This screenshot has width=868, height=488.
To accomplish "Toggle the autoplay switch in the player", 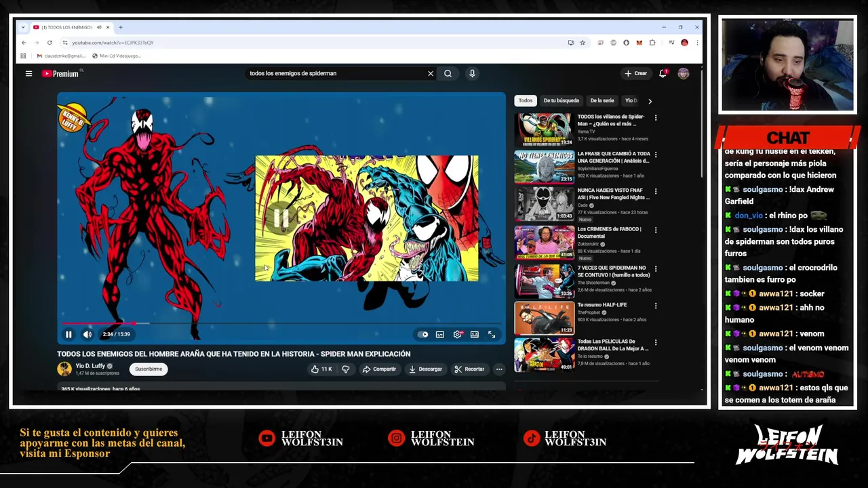I will (422, 334).
